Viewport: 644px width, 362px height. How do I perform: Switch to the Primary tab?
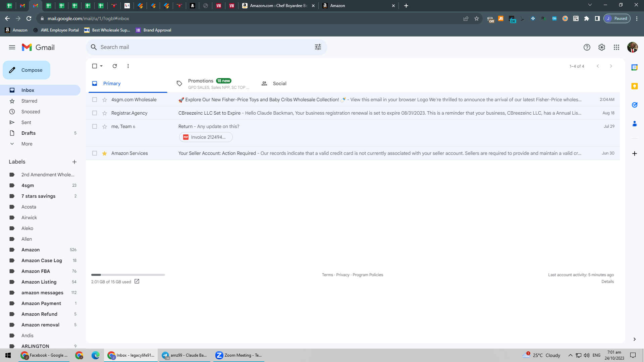tap(128, 83)
